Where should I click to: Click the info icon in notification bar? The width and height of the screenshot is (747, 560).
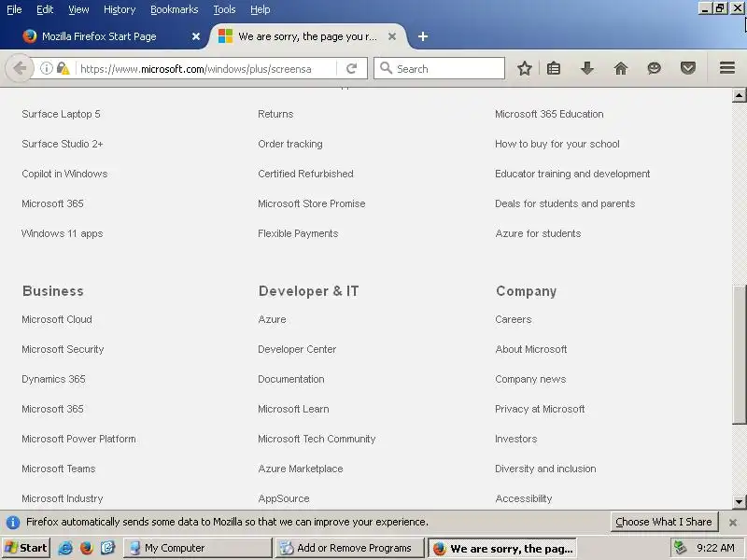click(13, 523)
